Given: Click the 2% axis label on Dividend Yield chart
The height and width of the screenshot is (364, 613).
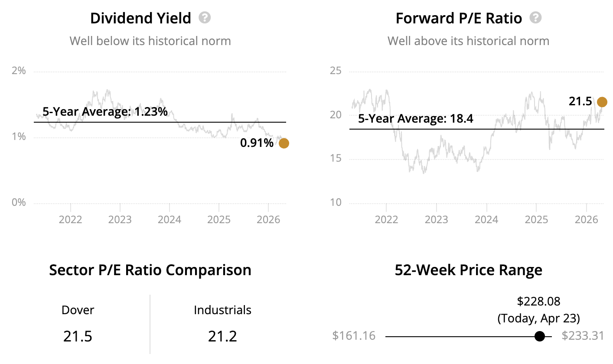Looking at the screenshot, I should pos(18,71).
